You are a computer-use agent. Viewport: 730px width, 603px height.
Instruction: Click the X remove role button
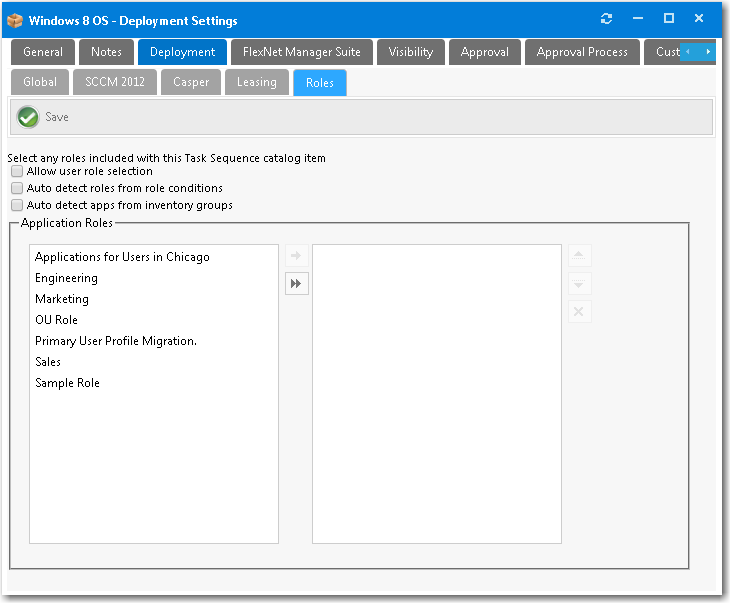point(580,312)
